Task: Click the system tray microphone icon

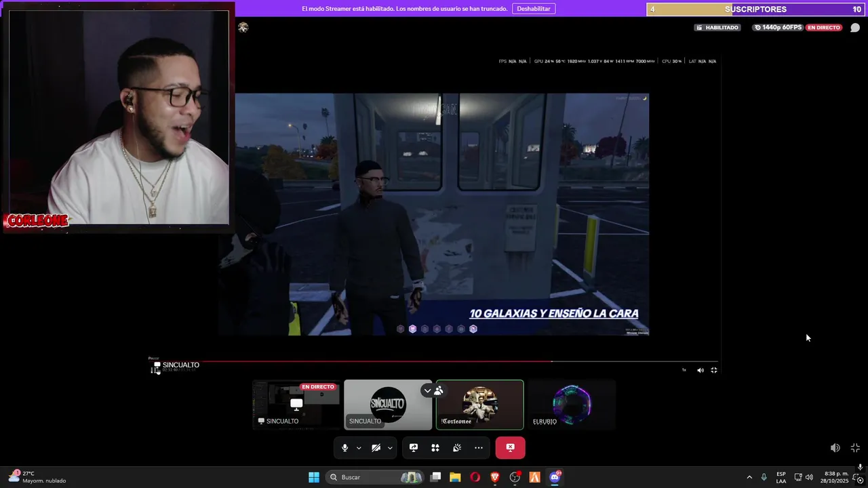Action: click(764, 477)
